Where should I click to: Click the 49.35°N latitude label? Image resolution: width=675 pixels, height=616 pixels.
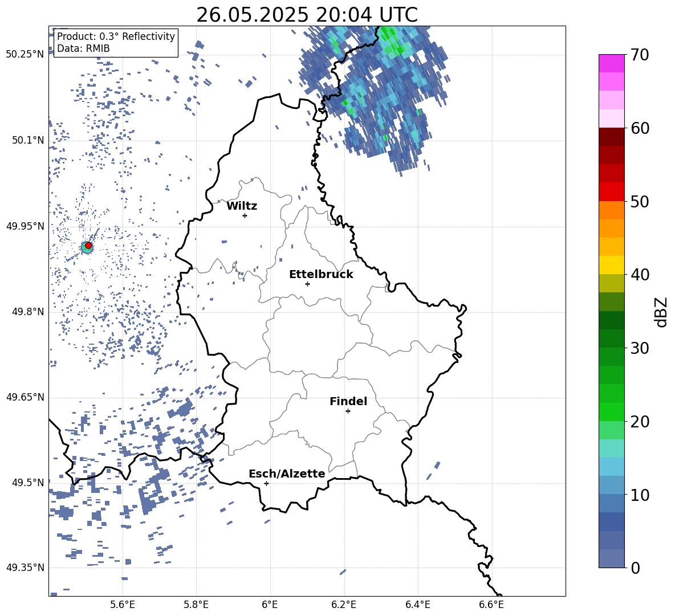[x=25, y=568]
